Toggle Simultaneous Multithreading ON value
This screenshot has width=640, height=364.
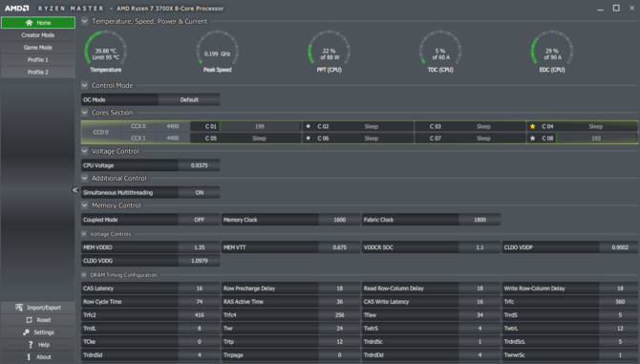click(x=200, y=193)
